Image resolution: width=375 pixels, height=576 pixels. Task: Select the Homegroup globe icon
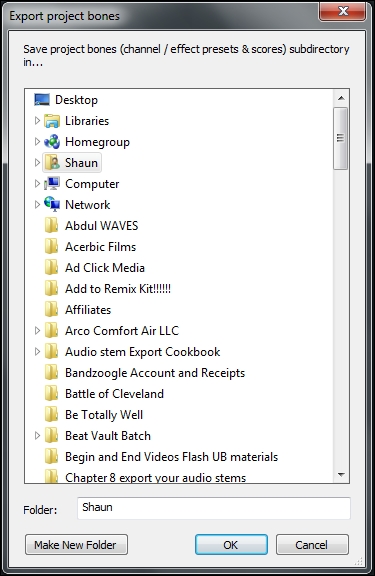point(52,142)
